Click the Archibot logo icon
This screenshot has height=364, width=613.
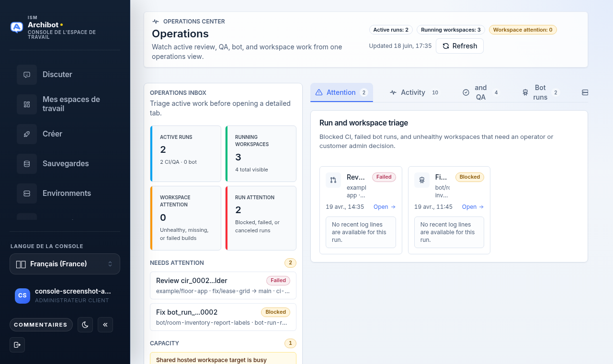coord(17,27)
